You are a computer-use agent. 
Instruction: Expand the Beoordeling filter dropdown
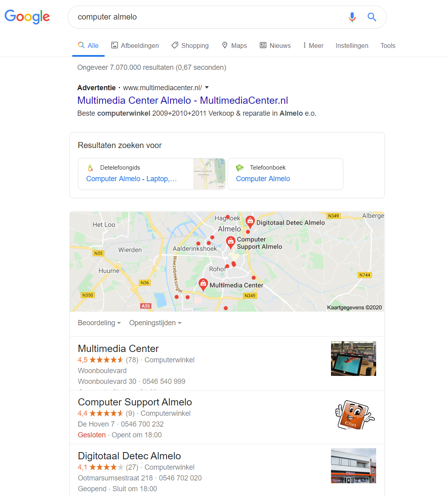click(x=99, y=323)
